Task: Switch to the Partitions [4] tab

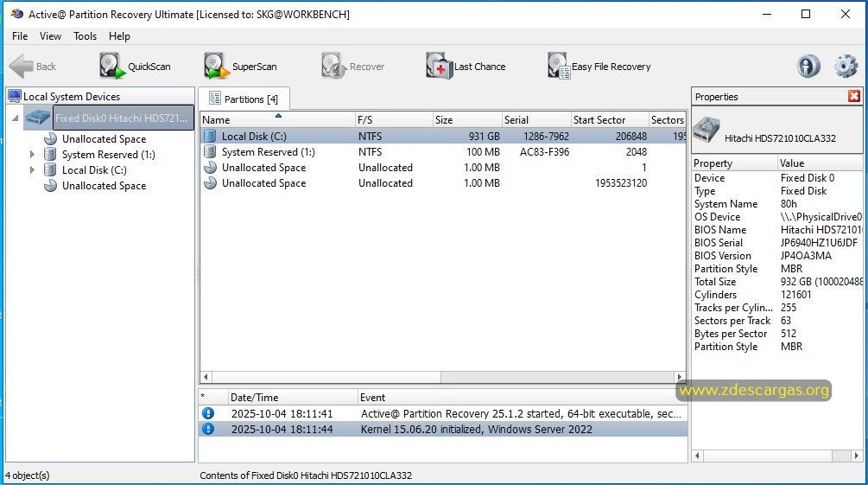Action: tap(244, 99)
